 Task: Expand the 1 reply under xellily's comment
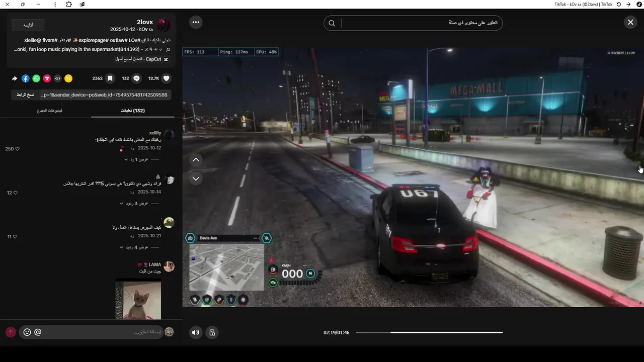click(136, 159)
